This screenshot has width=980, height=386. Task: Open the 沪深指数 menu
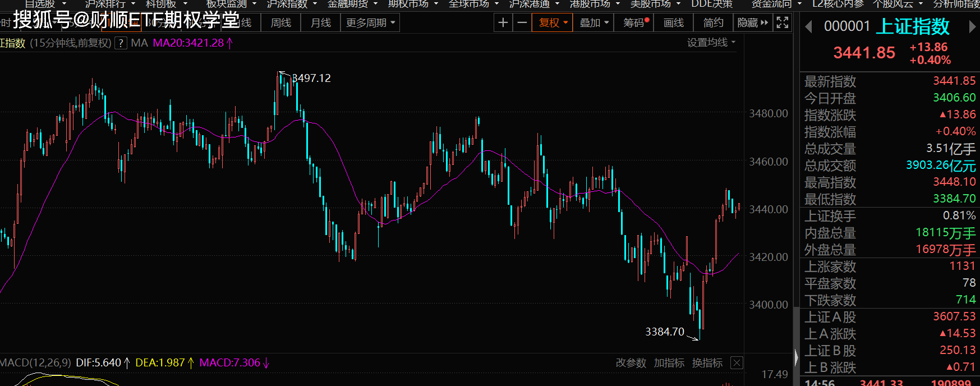coord(292,4)
